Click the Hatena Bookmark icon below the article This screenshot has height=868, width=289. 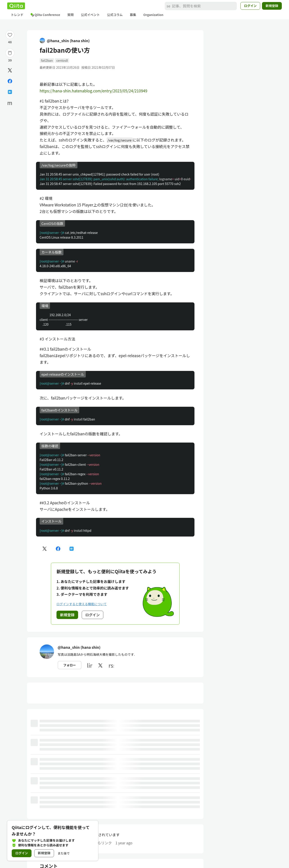[x=71, y=548]
